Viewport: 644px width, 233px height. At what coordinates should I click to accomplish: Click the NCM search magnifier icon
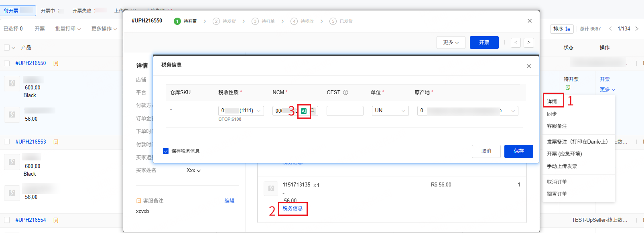[313, 111]
